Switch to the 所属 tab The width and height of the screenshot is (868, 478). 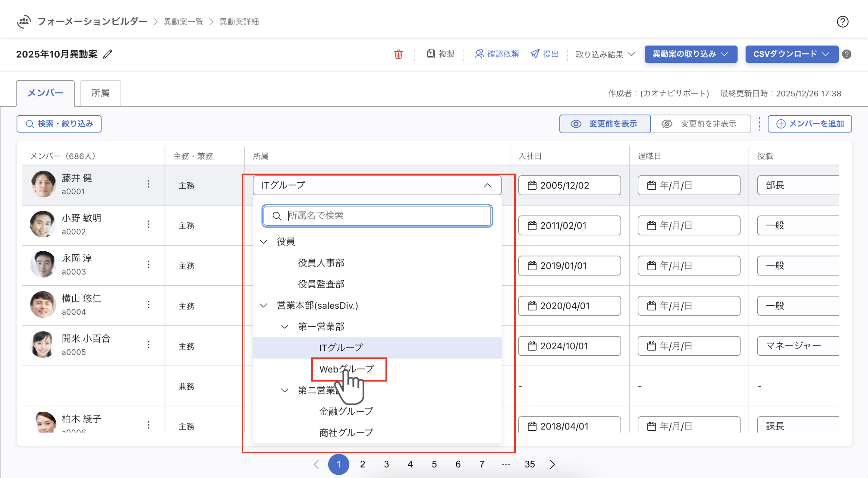pyautogui.click(x=100, y=93)
